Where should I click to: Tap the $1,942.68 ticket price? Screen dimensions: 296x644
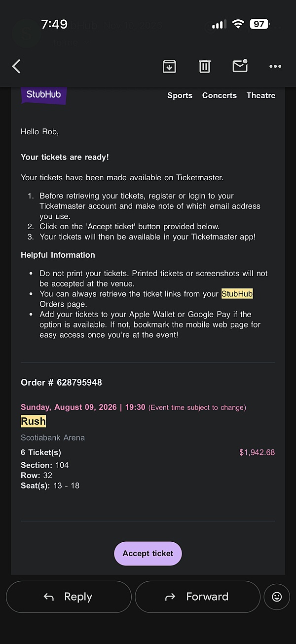coord(257,452)
